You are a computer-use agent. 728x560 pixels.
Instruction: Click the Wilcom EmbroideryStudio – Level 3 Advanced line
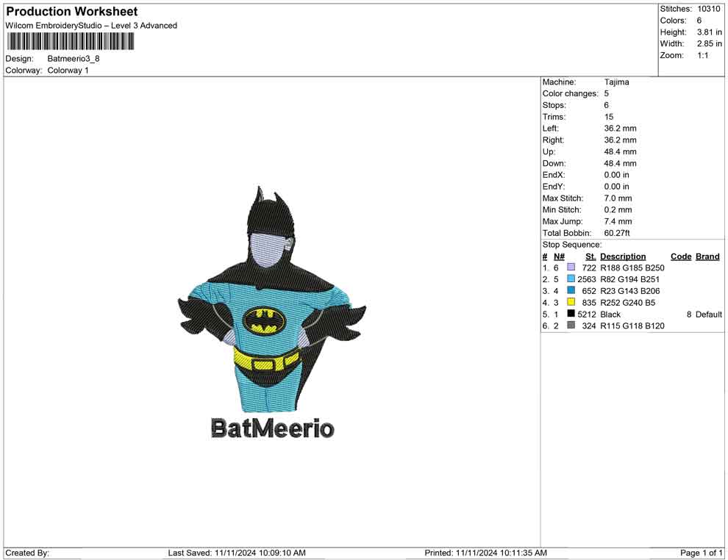(x=91, y=26)
